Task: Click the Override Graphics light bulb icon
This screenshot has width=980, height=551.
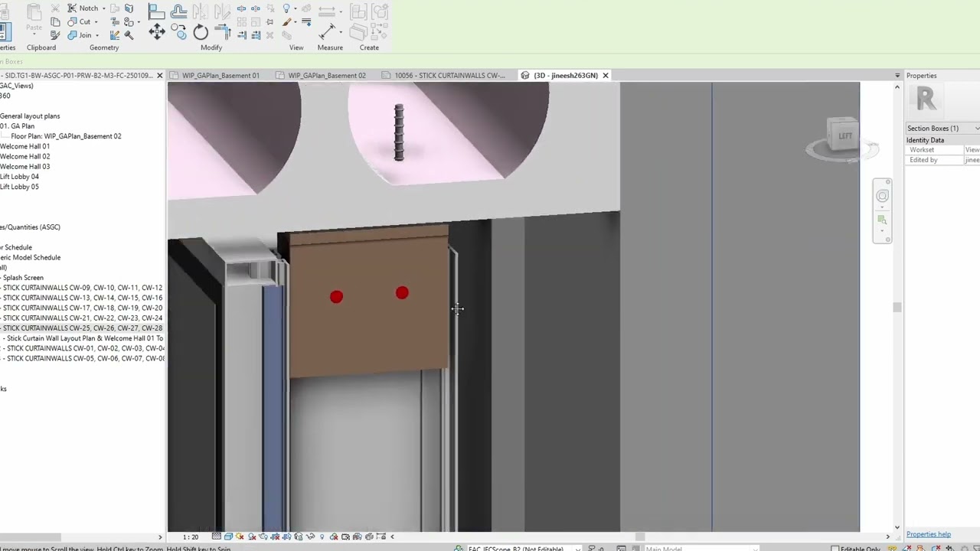Action: (x=286, y=8)
